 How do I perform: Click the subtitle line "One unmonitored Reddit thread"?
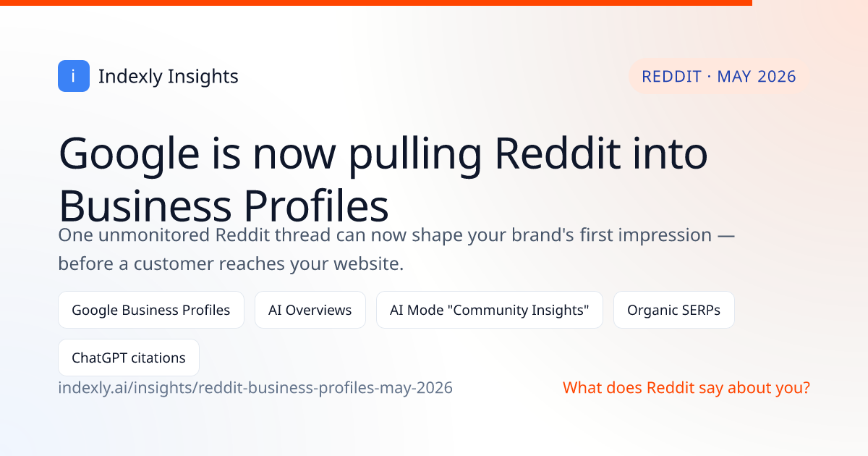pos(396,235)
